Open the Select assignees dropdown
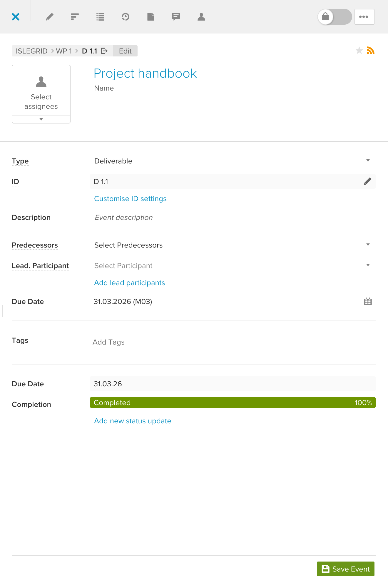The image size is (388, 588). pos(41,94)
